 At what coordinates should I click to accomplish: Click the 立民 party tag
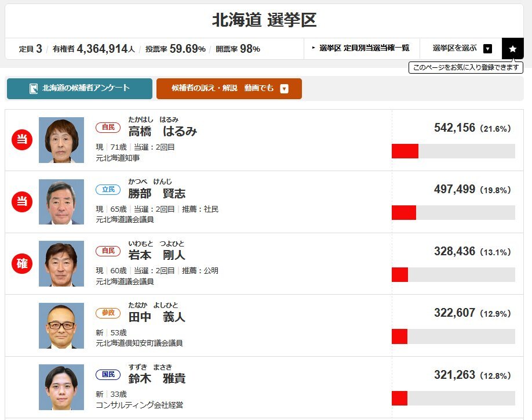point(108,190)
